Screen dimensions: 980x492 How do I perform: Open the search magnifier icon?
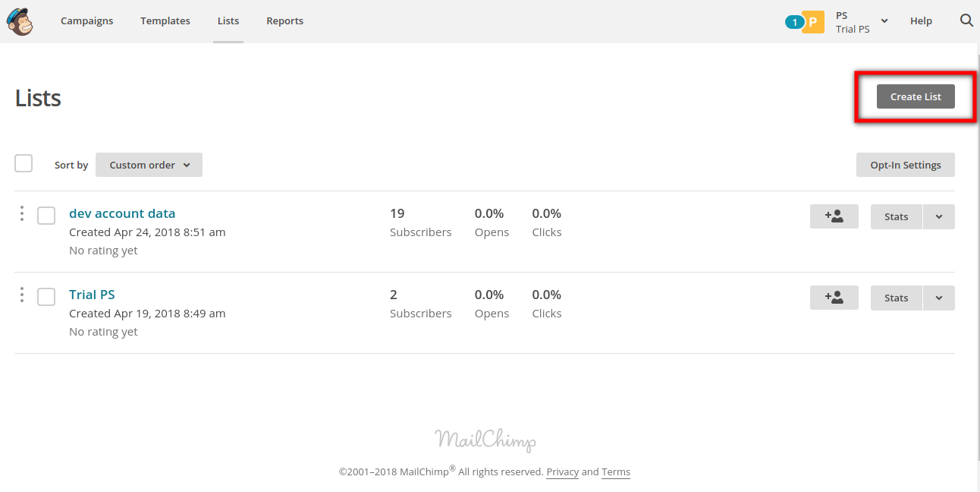966,21
